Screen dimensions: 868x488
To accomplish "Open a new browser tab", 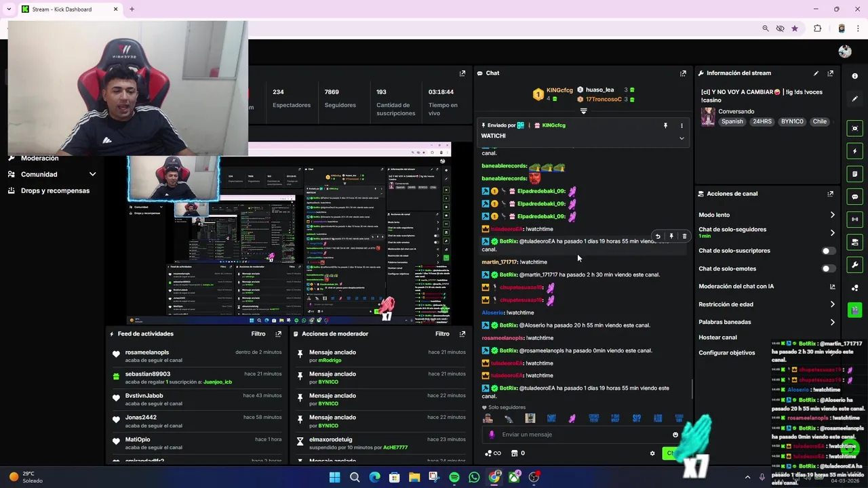I will [132, 9].
